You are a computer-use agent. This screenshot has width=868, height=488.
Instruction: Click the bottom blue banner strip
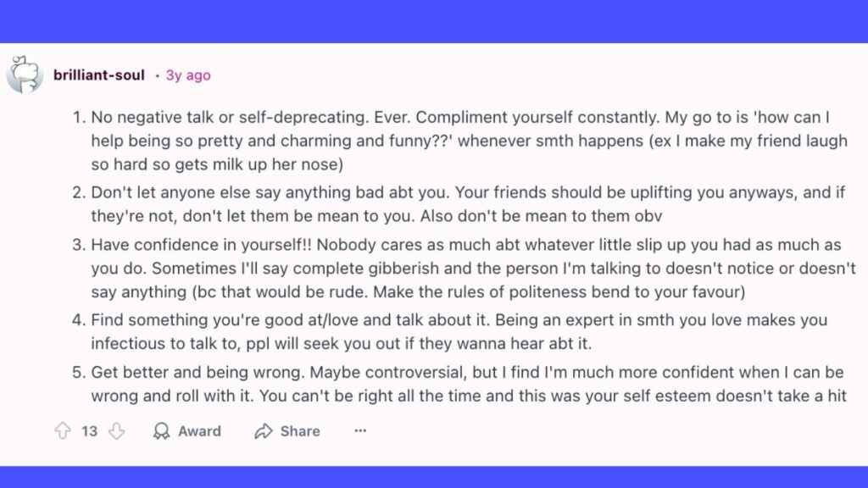click(434, 476)
